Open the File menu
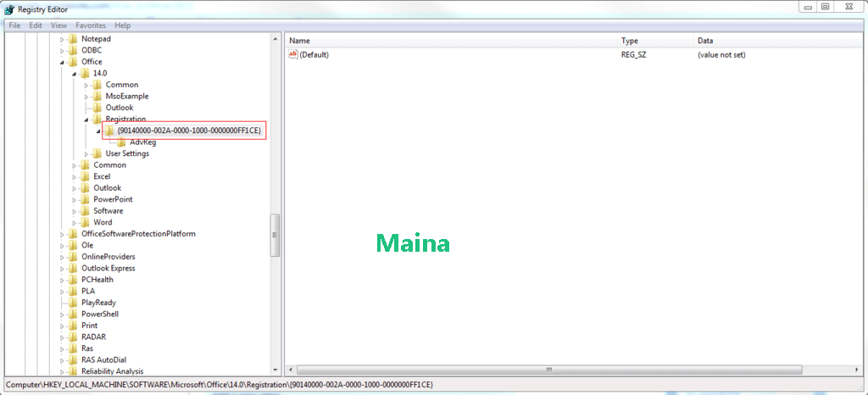This screenshot has width=868, height=395. [x=14, y=25]
